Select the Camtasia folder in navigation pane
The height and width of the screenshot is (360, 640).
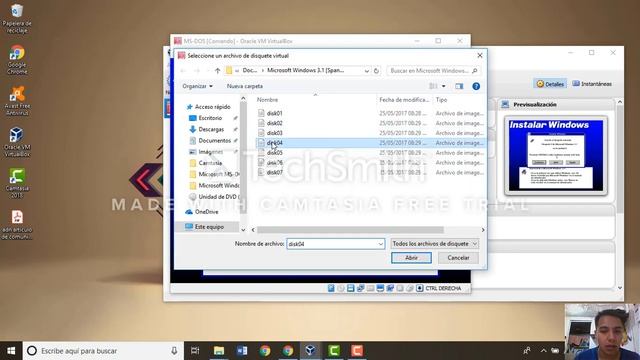tap(210, 163)
